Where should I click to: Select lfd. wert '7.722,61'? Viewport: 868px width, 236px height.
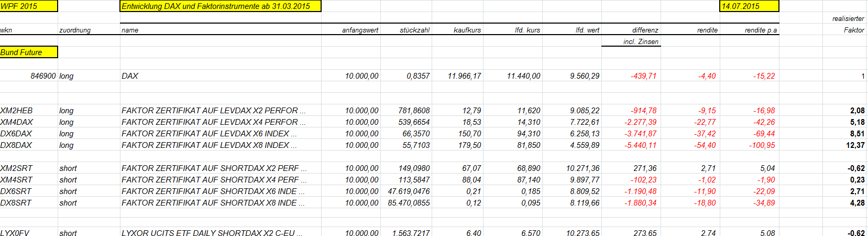585,122
